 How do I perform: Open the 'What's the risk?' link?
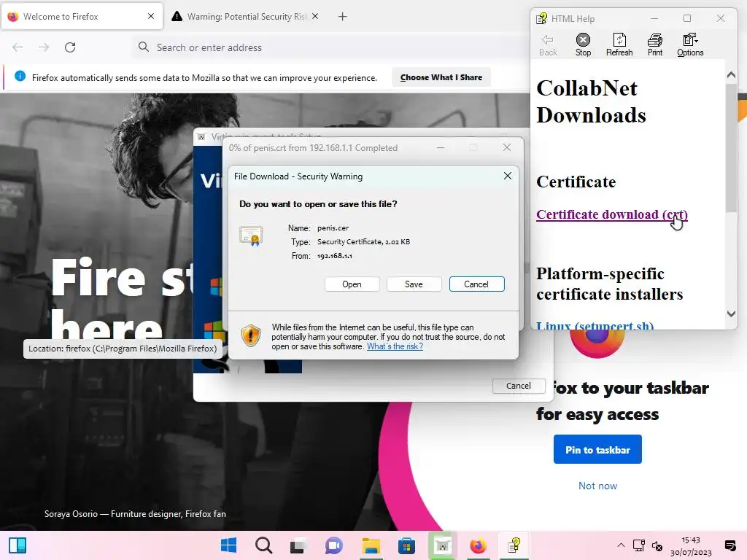click(395, 346)
